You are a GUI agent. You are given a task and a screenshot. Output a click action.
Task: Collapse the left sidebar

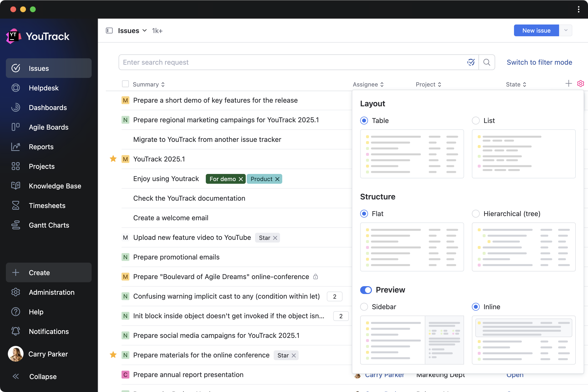coord(42,376)
